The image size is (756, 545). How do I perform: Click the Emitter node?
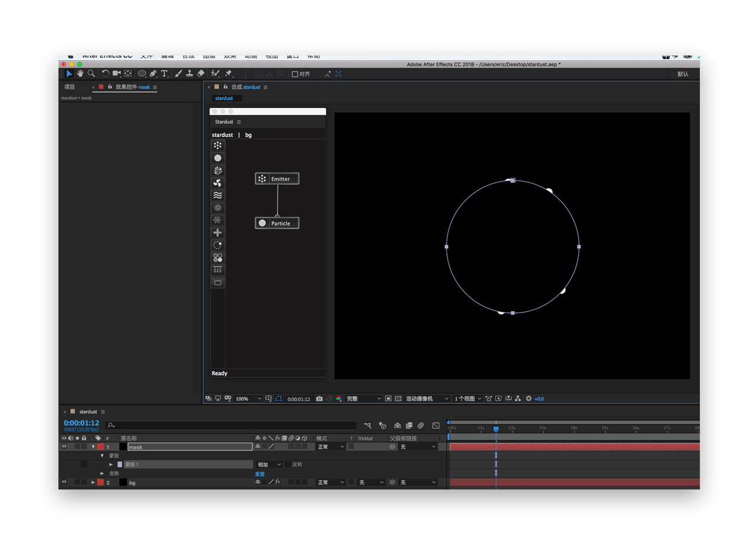click(277, 178)
